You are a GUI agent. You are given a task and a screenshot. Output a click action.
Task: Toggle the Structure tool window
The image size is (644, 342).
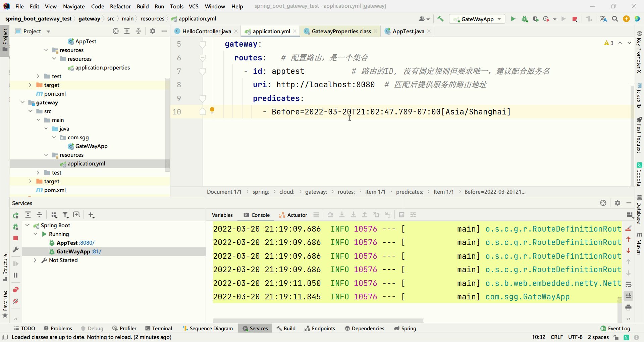(x=5, y=268)
